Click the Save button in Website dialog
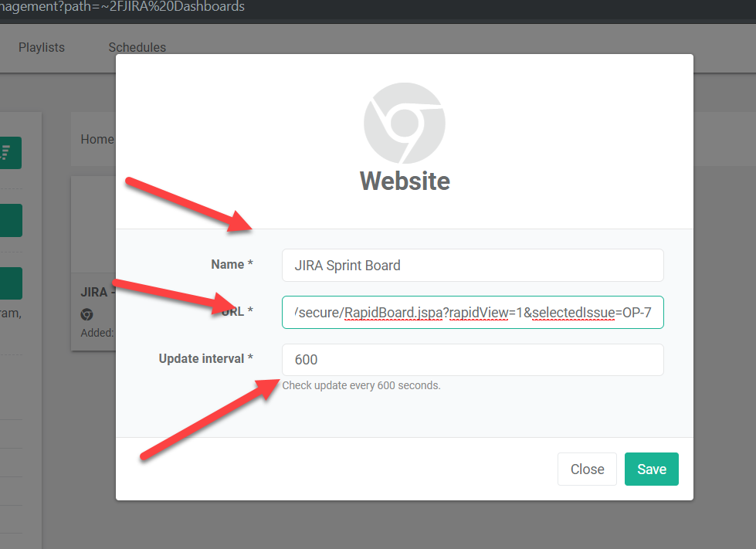Viewport: 756px width, 549px height. 652,469
